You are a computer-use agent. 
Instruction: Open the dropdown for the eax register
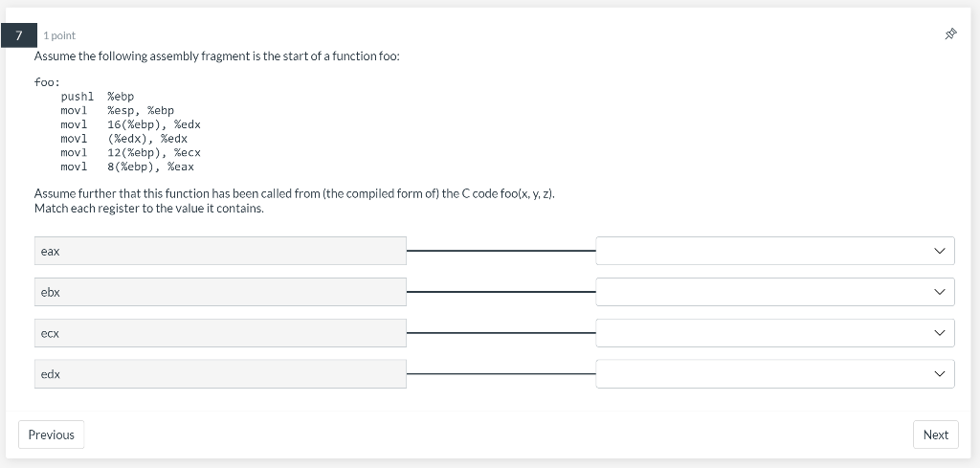coord(774,251)
